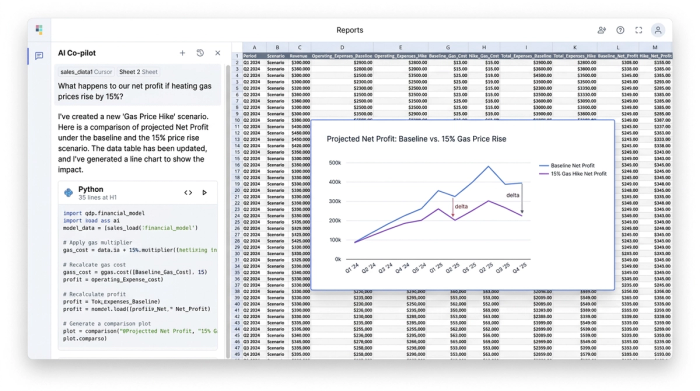The image size is (700, 391).
Task: Click the Python logo icon
Action: 68,193
